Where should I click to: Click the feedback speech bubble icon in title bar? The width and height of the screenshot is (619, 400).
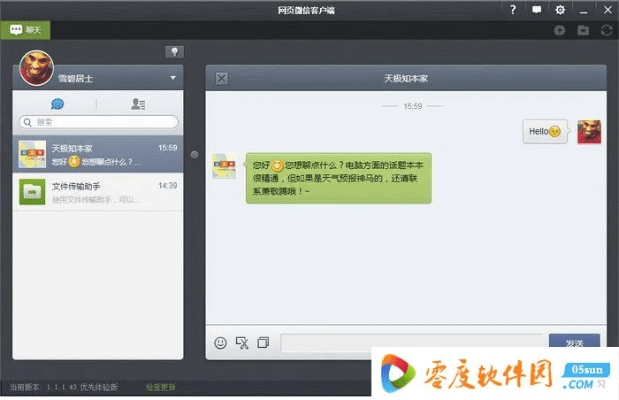point(536,9)
